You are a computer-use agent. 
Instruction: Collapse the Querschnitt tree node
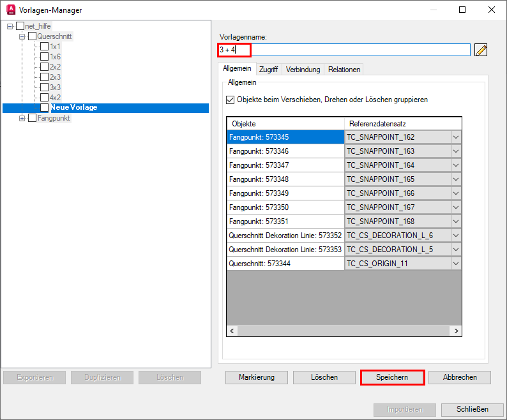[23, 36]
